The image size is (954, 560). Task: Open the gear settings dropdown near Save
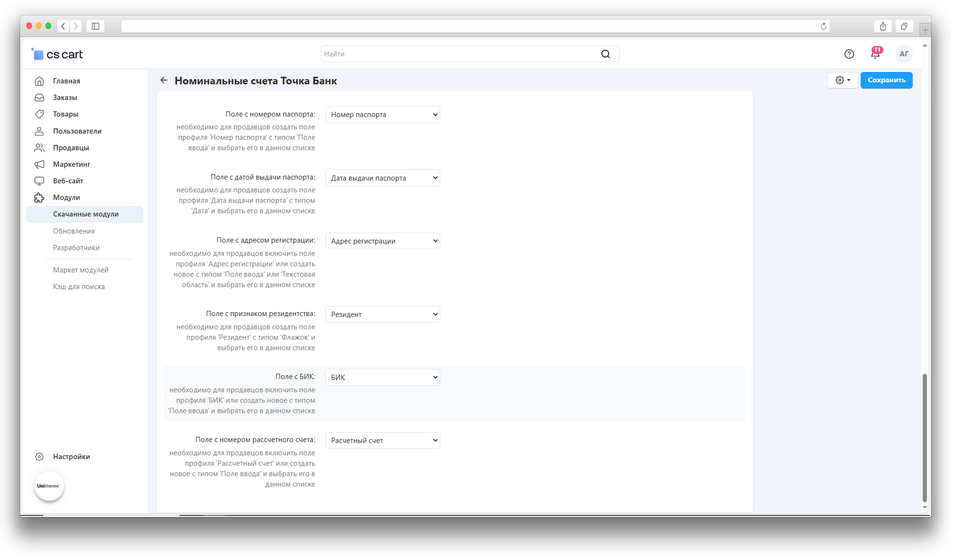(x=842, y=80)
